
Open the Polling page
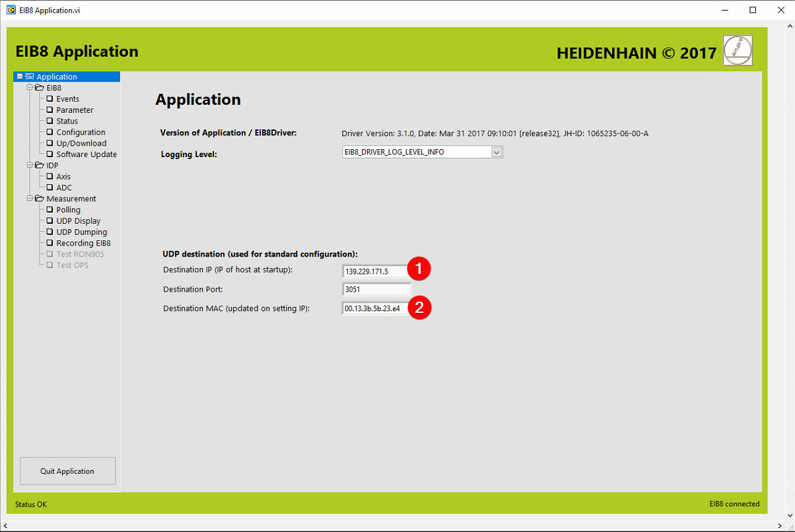[68, 210]
